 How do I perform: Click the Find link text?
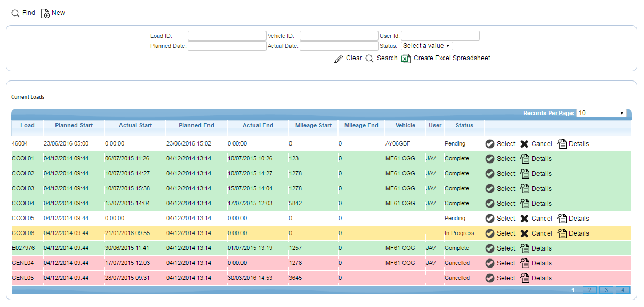(29, 13)
